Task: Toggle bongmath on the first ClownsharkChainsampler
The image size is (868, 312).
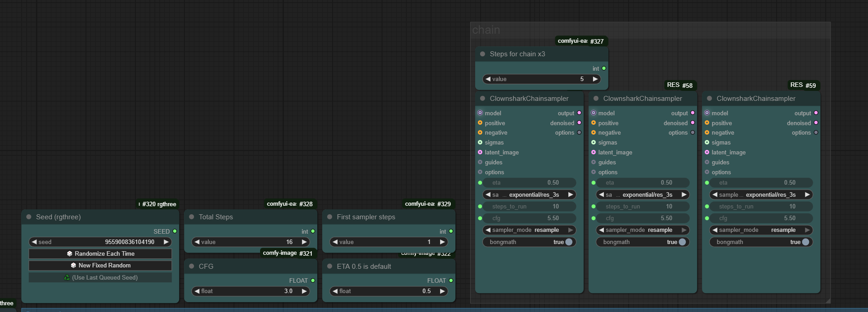Action: point(568,242)
